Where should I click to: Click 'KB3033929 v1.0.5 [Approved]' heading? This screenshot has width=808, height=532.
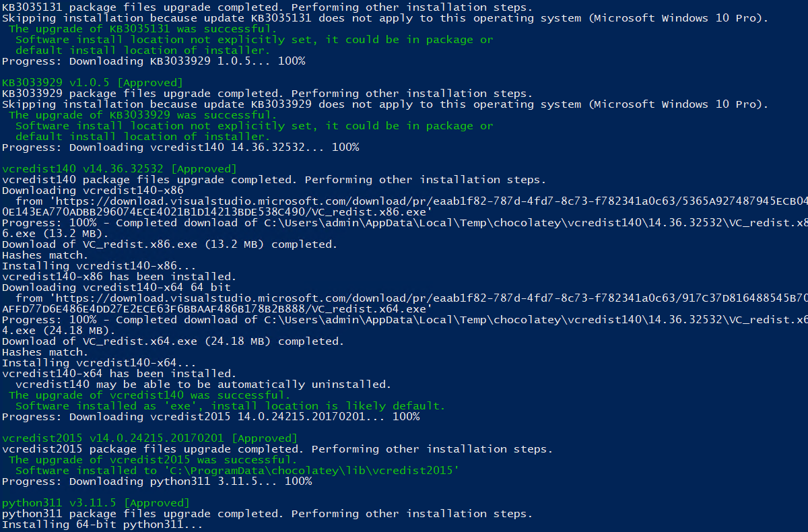92,83
